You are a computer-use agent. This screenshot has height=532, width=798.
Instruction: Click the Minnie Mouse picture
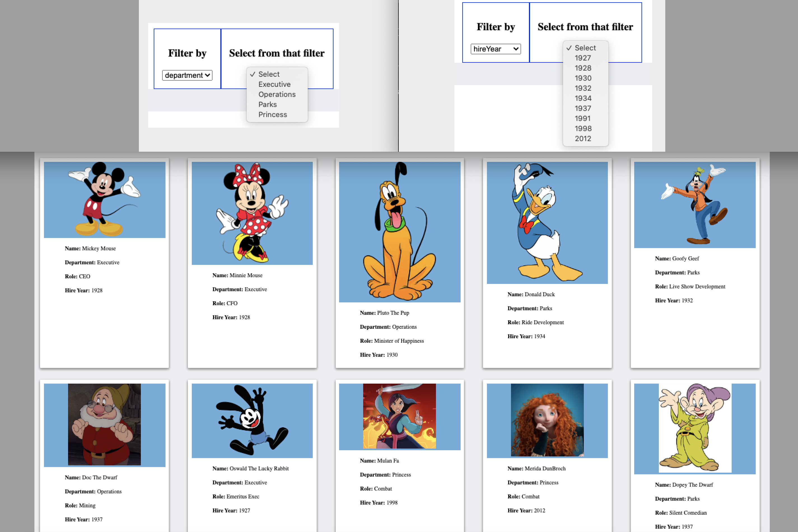[252, 213]
